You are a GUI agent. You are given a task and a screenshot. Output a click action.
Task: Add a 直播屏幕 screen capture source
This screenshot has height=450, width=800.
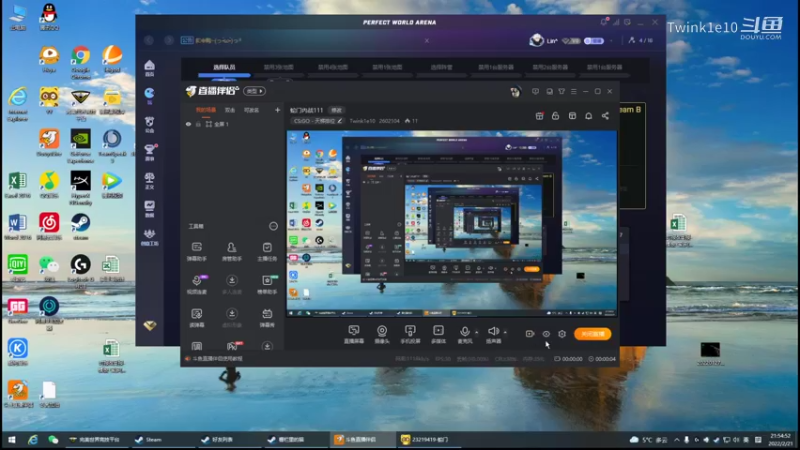[x=354, y=334]
